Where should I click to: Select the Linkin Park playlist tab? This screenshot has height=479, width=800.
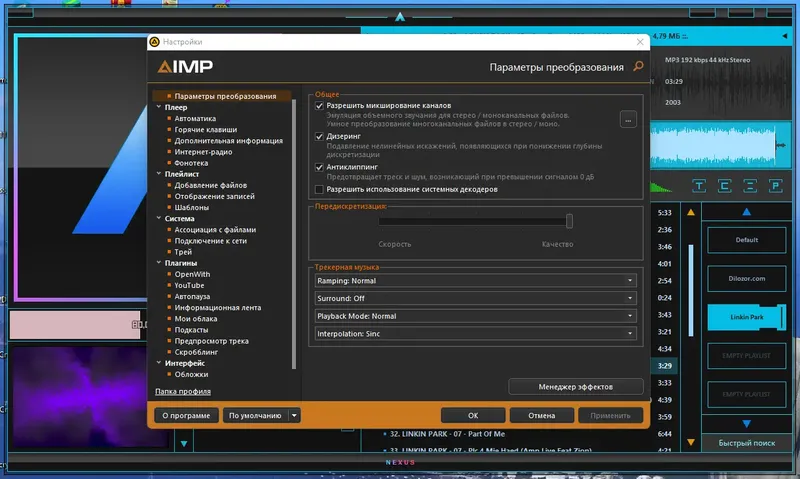click(x=746, y=317)
